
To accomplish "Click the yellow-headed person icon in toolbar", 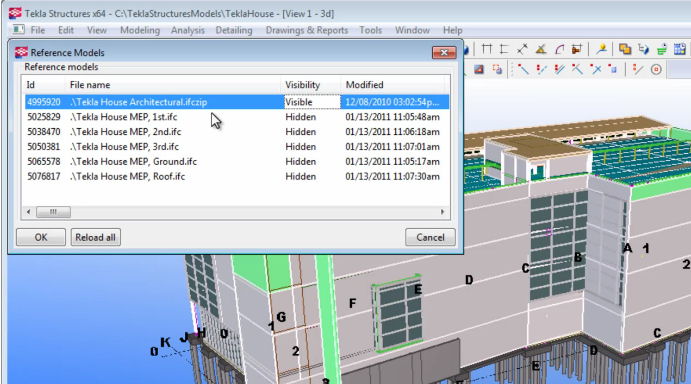I will click(x=601, y=49).
